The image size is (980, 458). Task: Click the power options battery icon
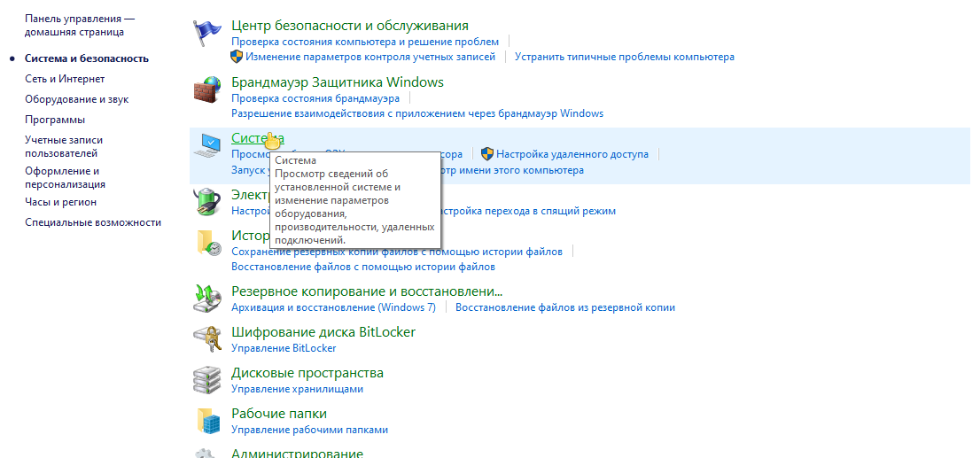[x=206, y=202]
